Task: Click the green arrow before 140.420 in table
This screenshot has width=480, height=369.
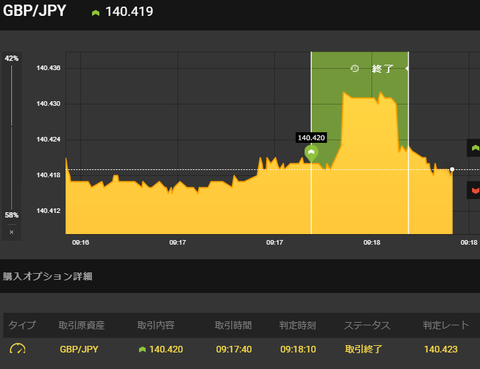Action: (142, 349)
